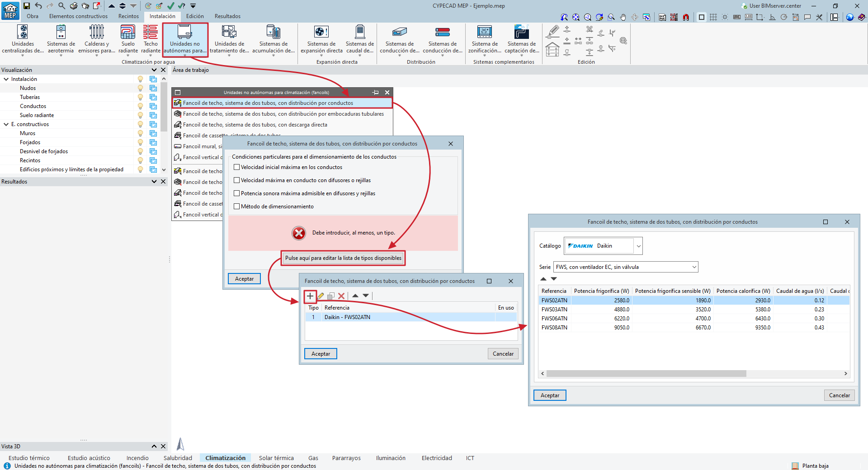This screenshot has height=470, width=868.
Task: Open Sistemas de captación ribbon tool
Action: click(522, 39)
